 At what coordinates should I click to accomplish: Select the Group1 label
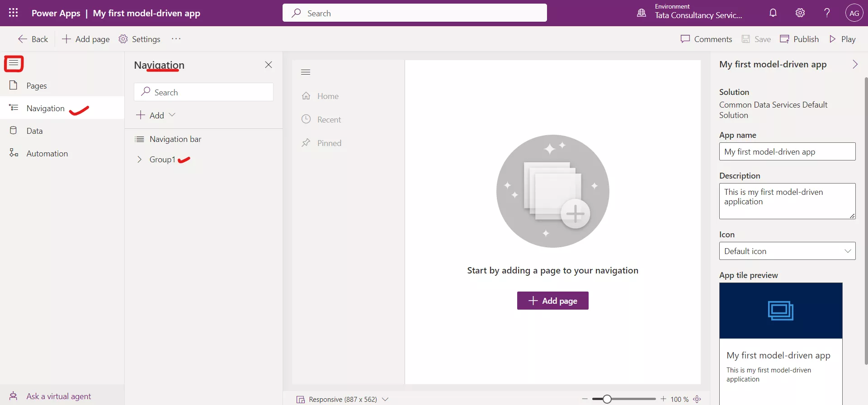[x=162, y=160]
